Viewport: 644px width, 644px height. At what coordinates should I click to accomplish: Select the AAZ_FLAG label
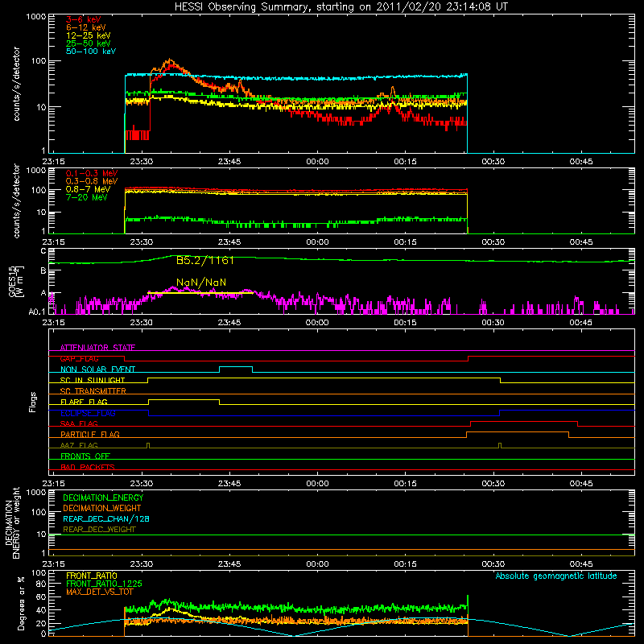79,445
